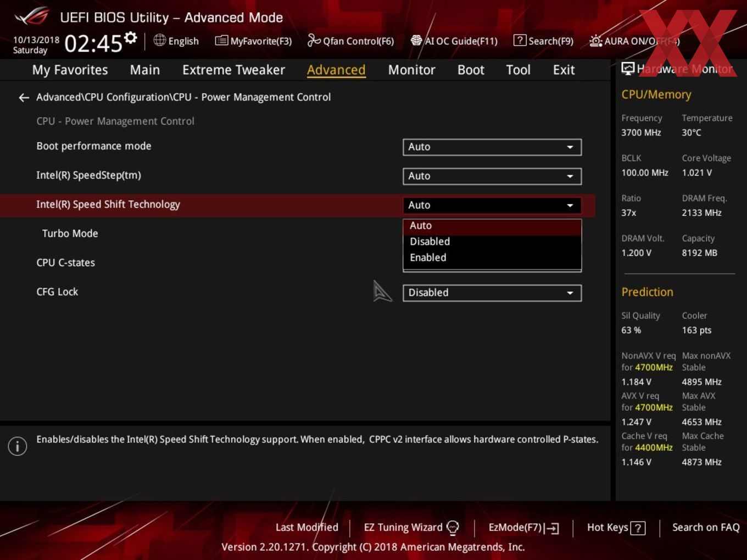Click Last Modified
The image size is (747, 560).
tap(306, 527)
